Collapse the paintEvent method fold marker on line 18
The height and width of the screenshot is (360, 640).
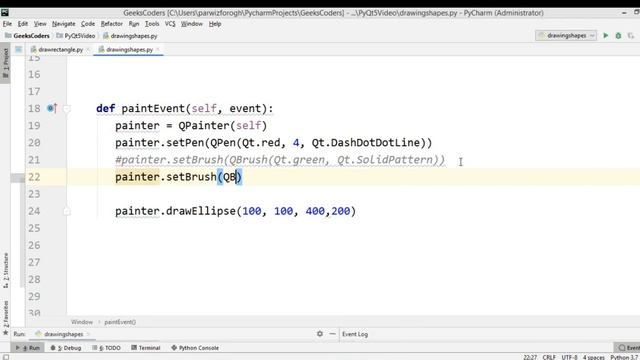point(67,109)
